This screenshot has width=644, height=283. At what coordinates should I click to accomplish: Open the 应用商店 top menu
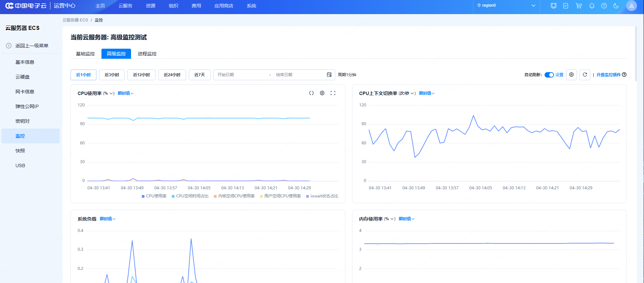coord(224,6)
